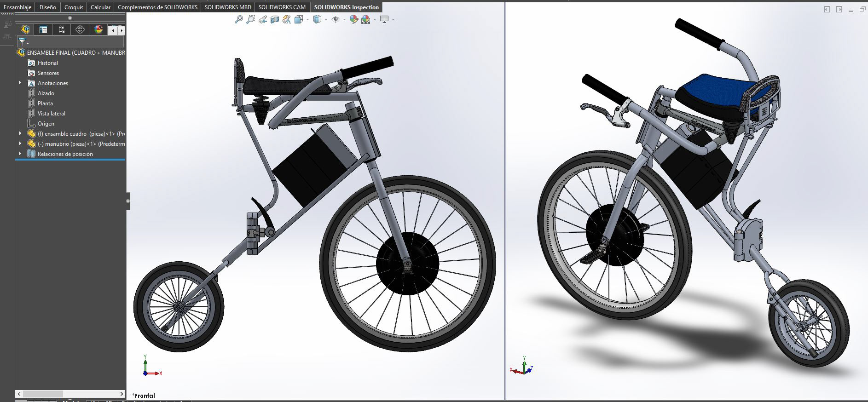Click the Edit Appearance icon
Screen dimensions: 868x402
click(353, 19)
